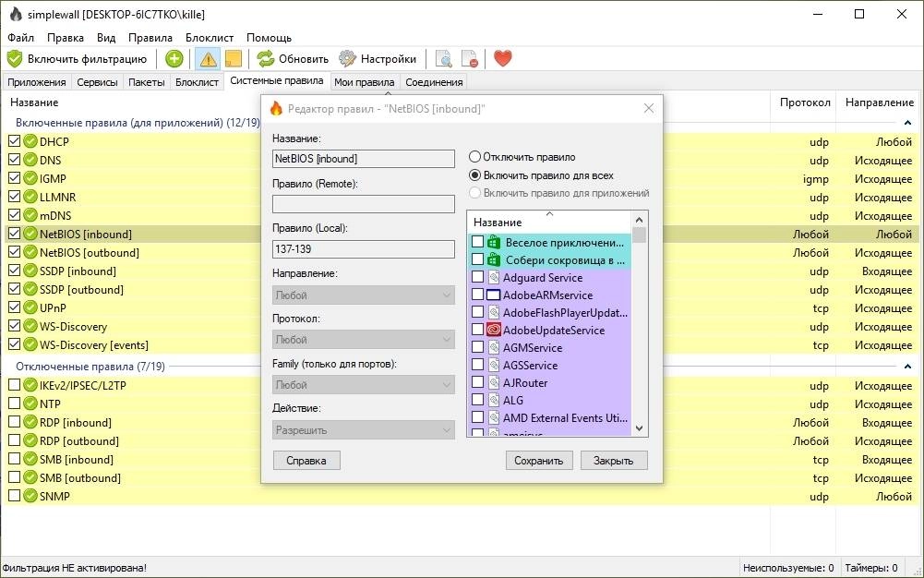Screen dimensions: 924x578
Task: Open the Помощь menu
Action: (270, 38)
